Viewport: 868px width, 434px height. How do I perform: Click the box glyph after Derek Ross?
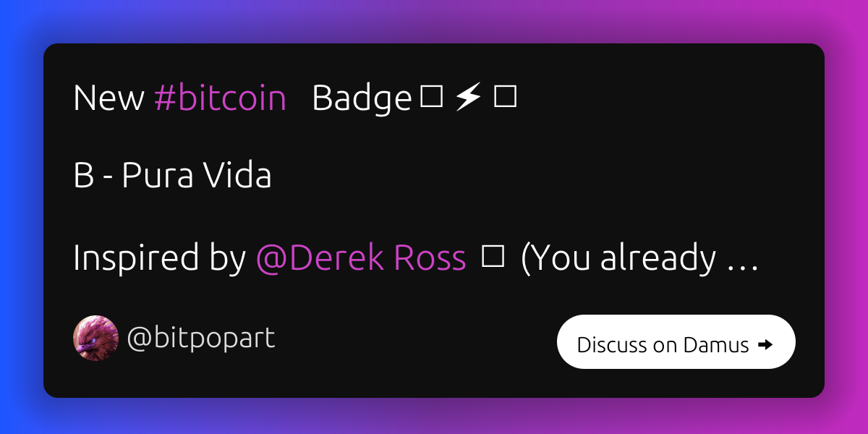coord(492,258)
